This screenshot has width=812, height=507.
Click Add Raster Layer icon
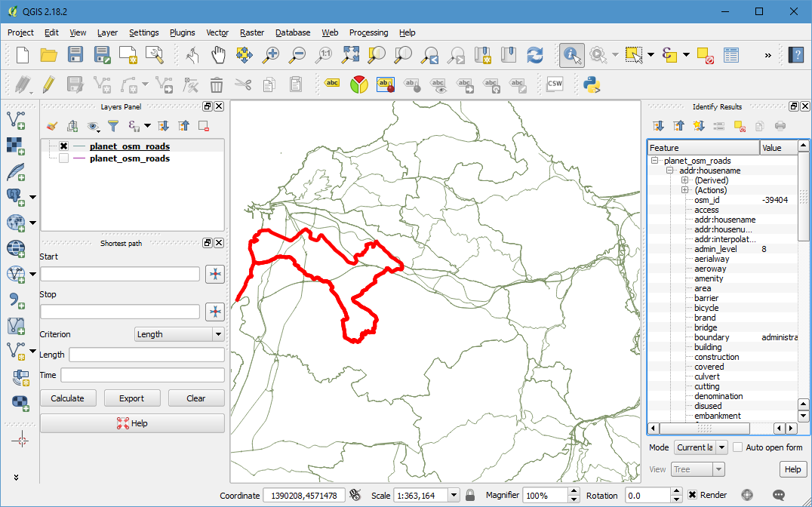[16, 146]
